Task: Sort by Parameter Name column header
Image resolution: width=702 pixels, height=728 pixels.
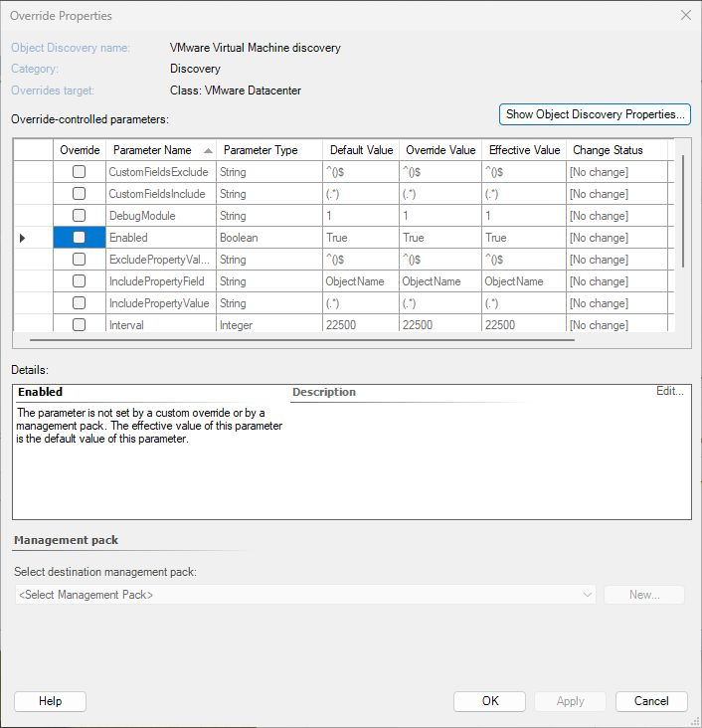Action: pos(161,150)
